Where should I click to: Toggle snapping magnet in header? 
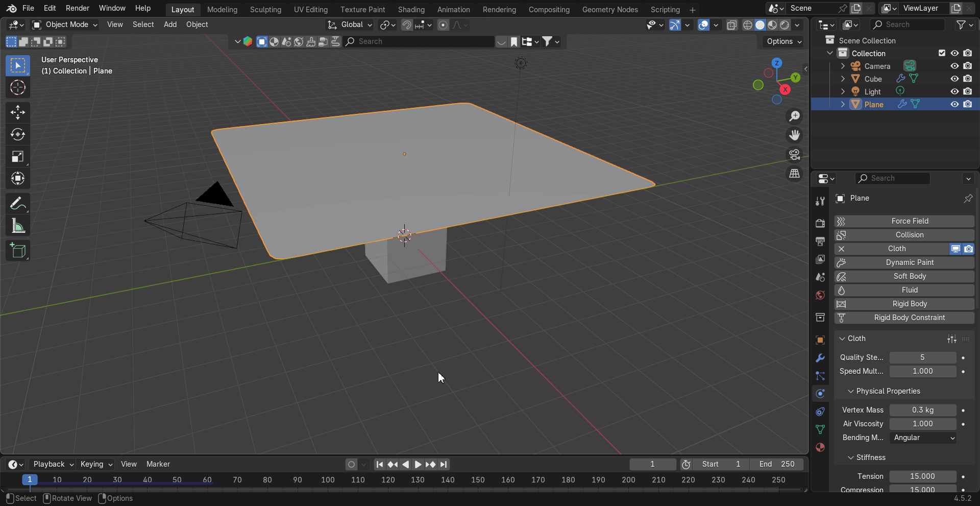tap(407, 25)
